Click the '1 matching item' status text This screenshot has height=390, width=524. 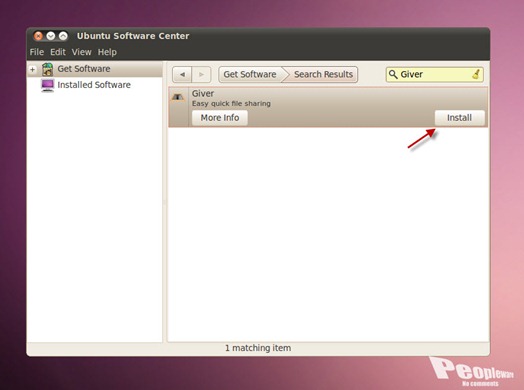pyautogui.click(x=258, y=348)
